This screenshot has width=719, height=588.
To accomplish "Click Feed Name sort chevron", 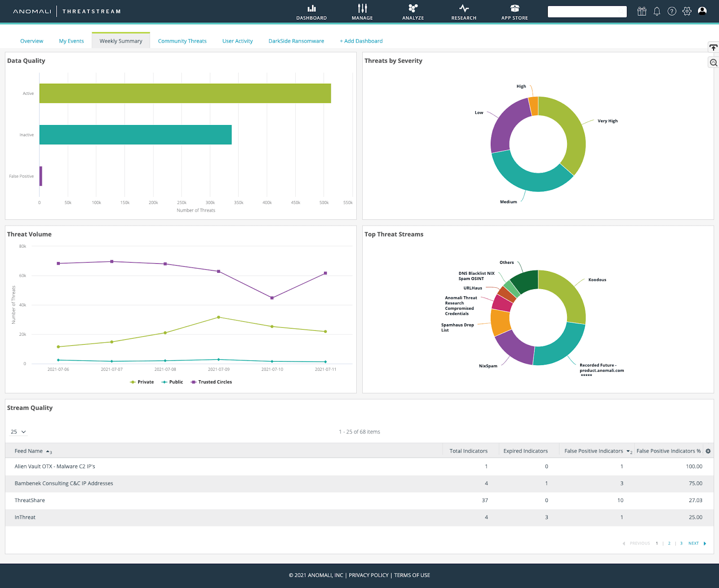I will coord(47,451).
